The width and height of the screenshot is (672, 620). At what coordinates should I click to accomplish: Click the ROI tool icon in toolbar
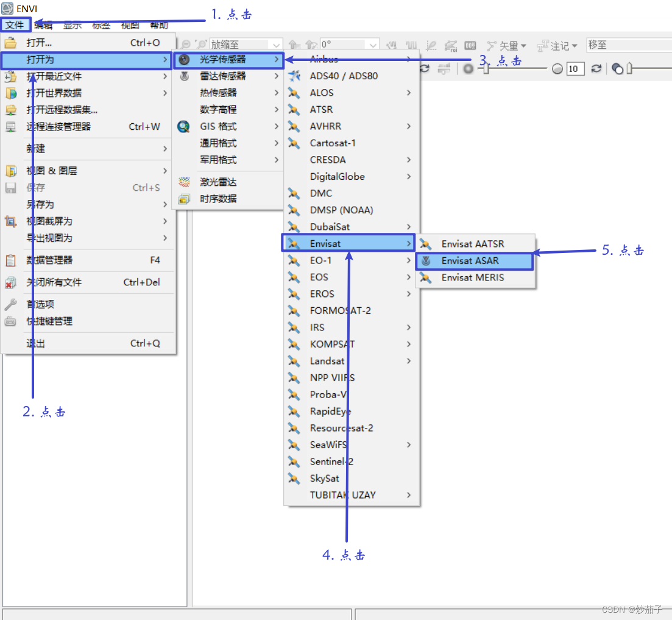(451, 46)
